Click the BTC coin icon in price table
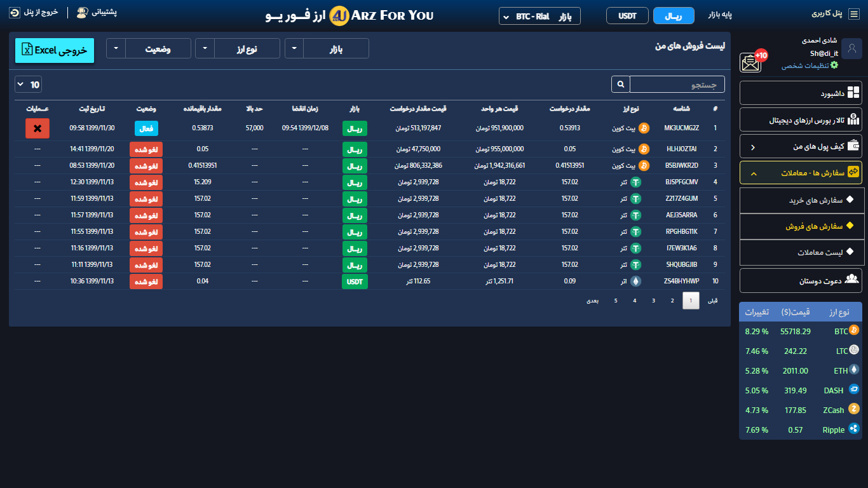This screenshot has width=868, height=488. 854,330
